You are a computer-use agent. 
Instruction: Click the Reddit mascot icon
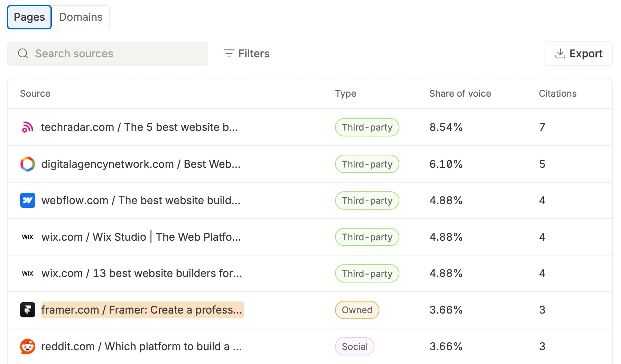28,346
